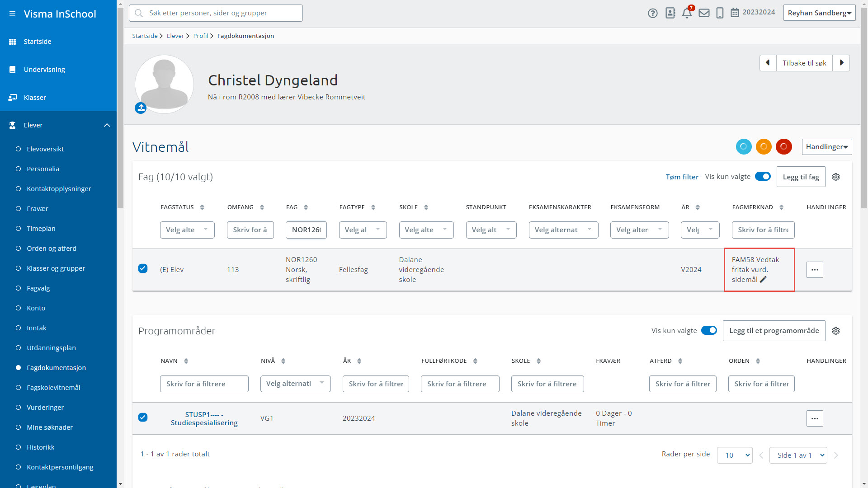Click the search persons input field

(x=216, y=13)
